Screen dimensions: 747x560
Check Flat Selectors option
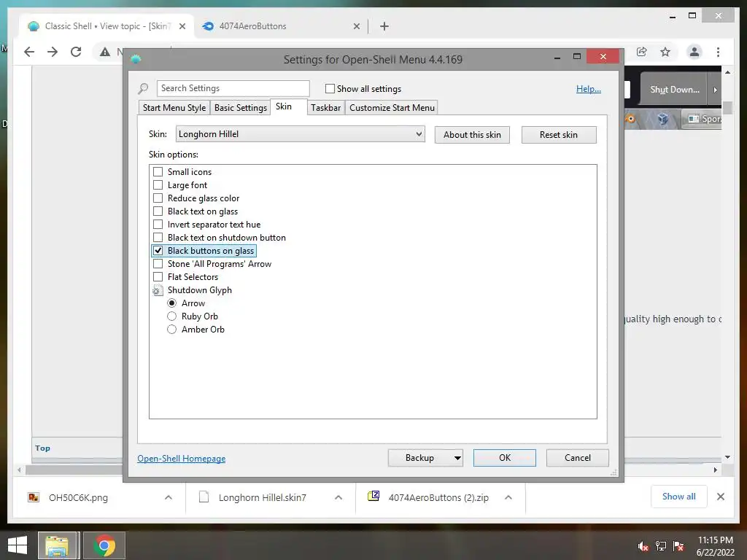158,277
